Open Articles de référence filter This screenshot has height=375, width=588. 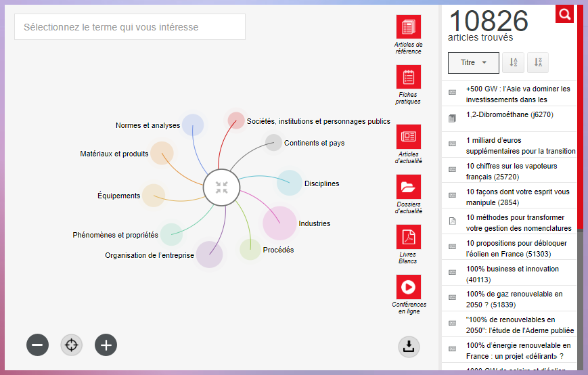(x=408, y=27)
